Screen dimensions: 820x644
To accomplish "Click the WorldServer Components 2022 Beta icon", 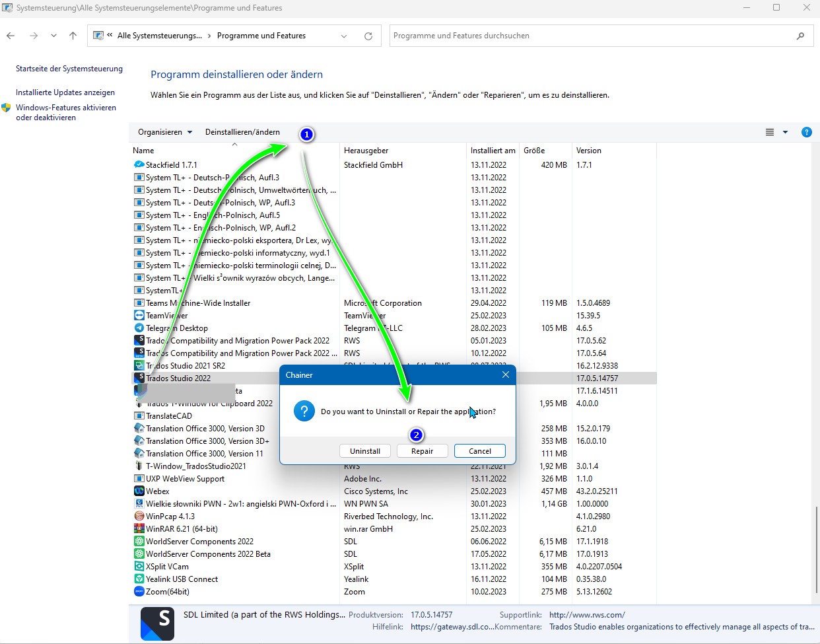I will pyautogui.click(x=139, y=554).
